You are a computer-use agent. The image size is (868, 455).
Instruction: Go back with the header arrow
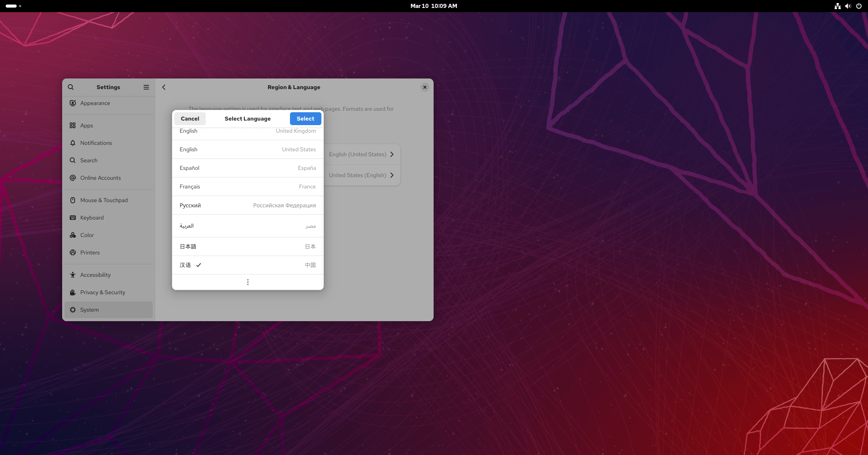pos(164,87)
